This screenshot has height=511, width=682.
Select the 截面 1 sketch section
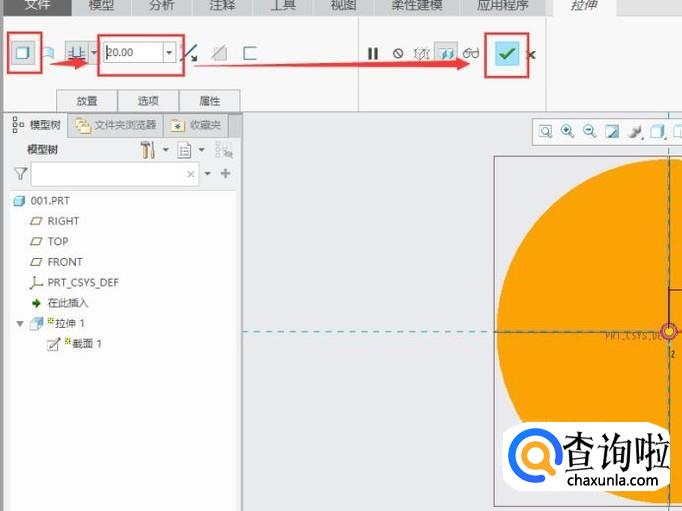[75, 344]
